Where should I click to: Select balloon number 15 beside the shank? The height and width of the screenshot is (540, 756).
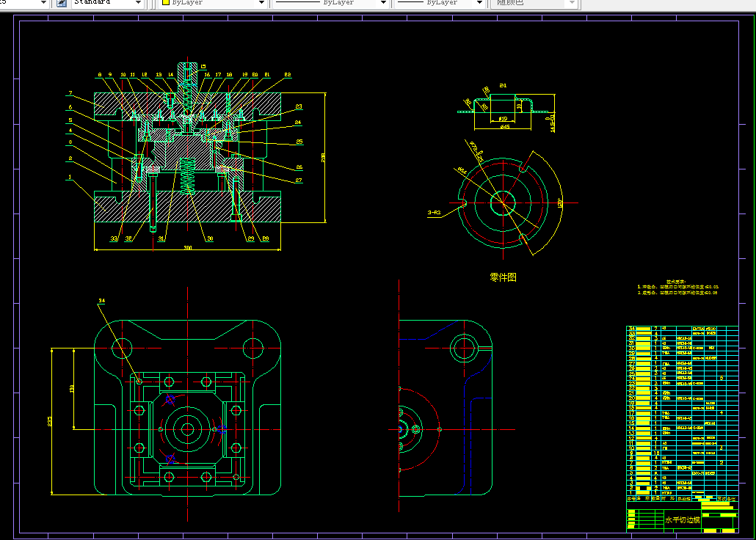pos(203,67)
